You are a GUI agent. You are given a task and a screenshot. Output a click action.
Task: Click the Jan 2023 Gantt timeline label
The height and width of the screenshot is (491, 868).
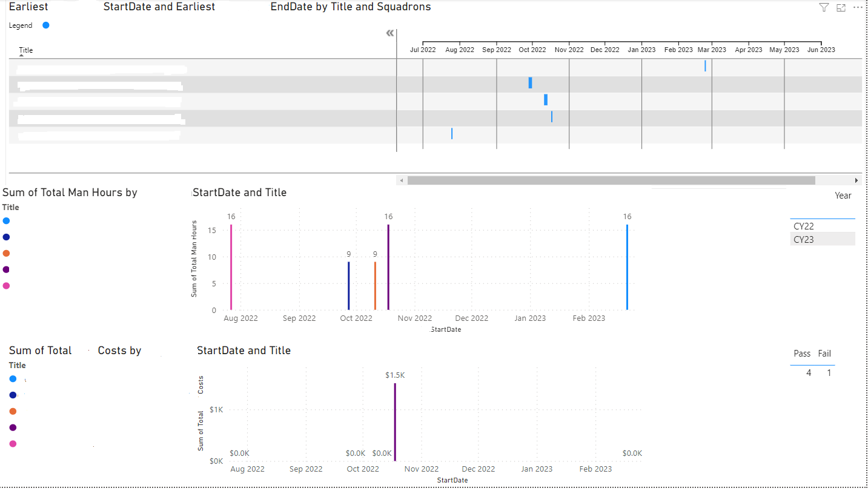pyautogui.click(x=641, y=50)
